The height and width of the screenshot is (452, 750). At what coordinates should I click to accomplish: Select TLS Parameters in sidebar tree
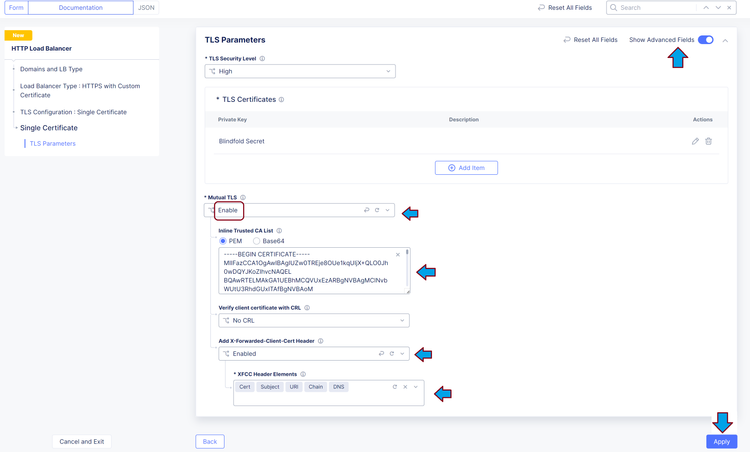tap(53, 143)
